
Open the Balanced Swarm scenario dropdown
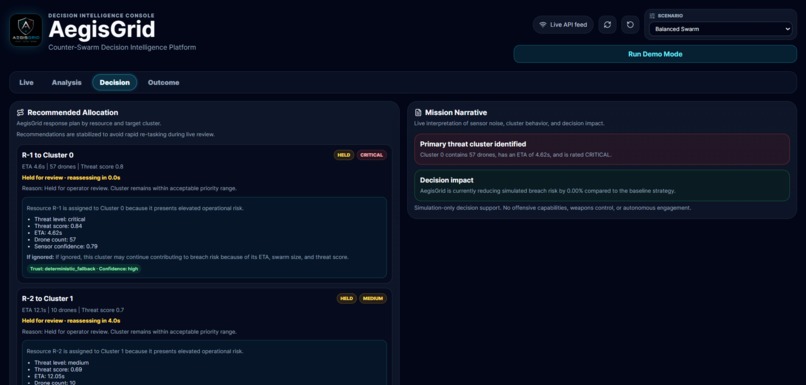720,29
